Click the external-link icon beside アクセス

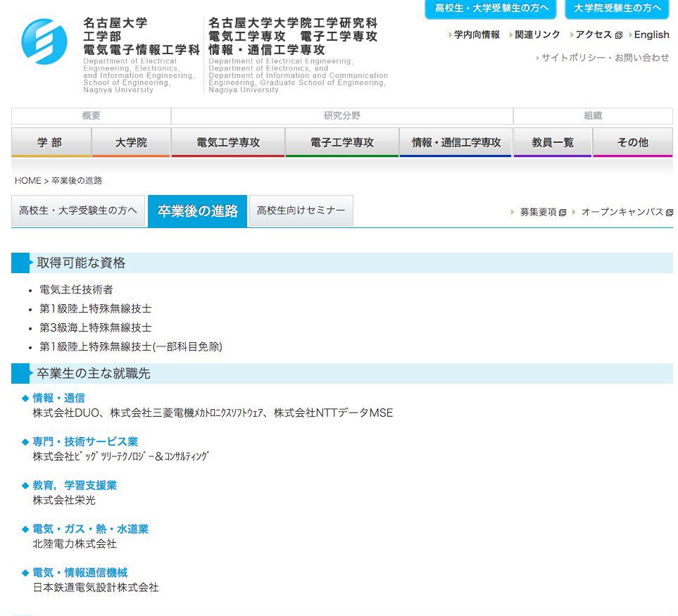[618, 34]
